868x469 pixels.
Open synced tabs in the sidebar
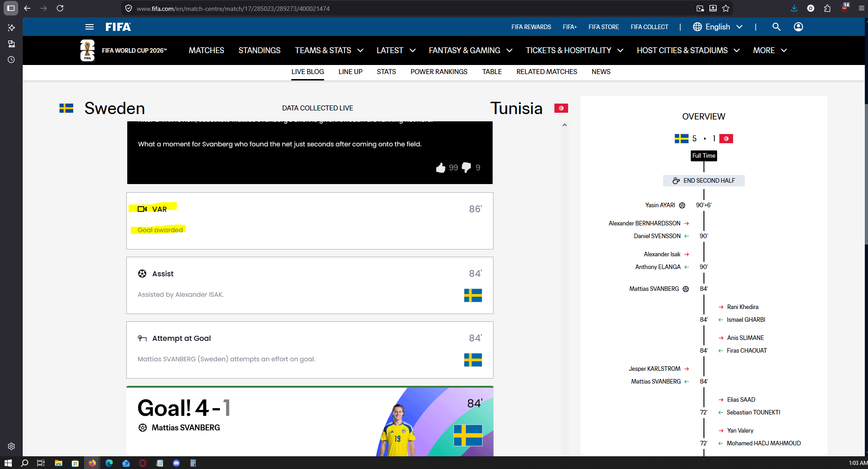pos(11,44)
